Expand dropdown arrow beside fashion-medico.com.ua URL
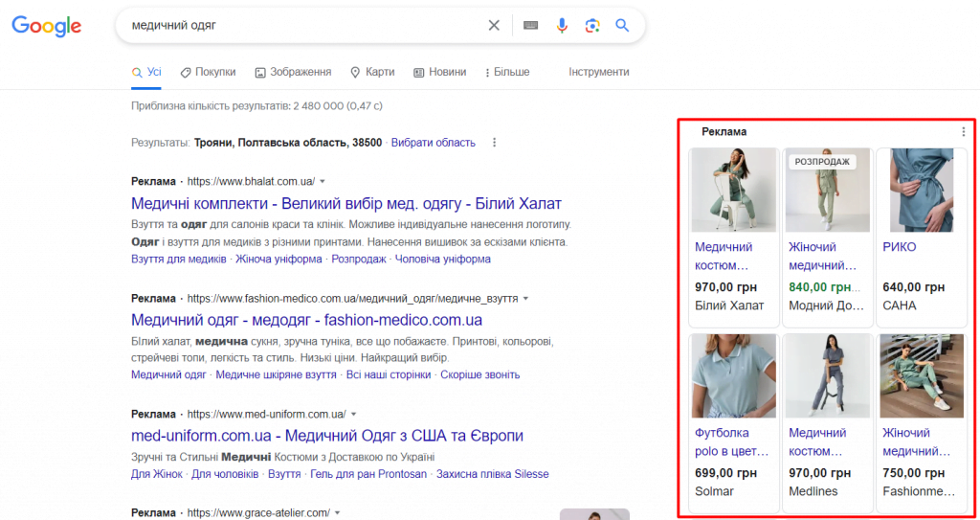 point(525,299)
